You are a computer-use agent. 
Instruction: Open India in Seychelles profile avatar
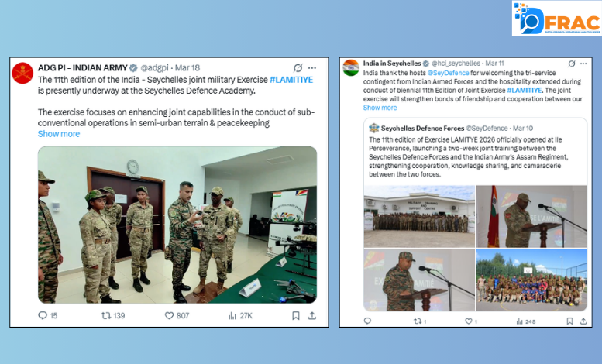click(x=351, y=67)
